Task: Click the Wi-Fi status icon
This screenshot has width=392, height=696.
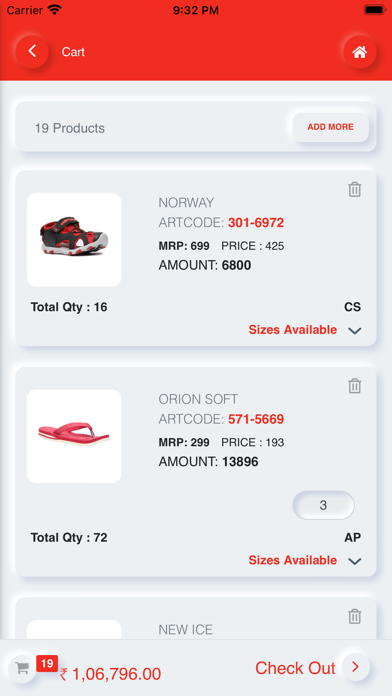Action: (x=55, y=10)
